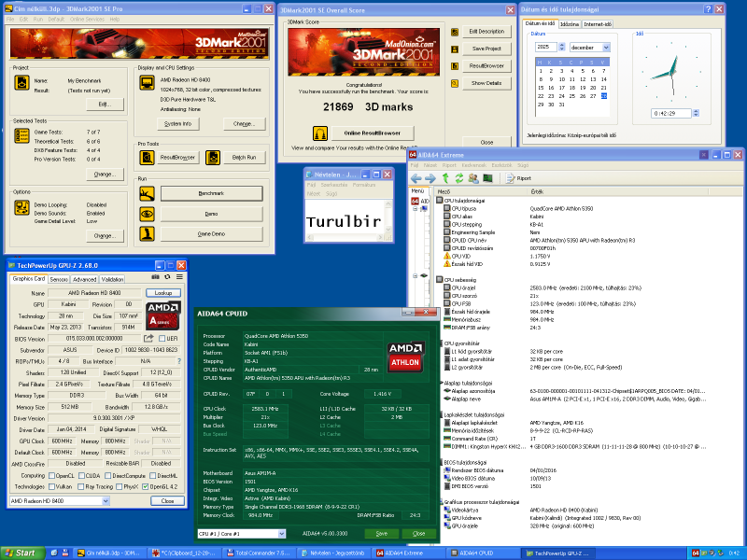This screenshot has height=560, width=747.
Task: Open the Windows Start button
Action: [22, 553]
